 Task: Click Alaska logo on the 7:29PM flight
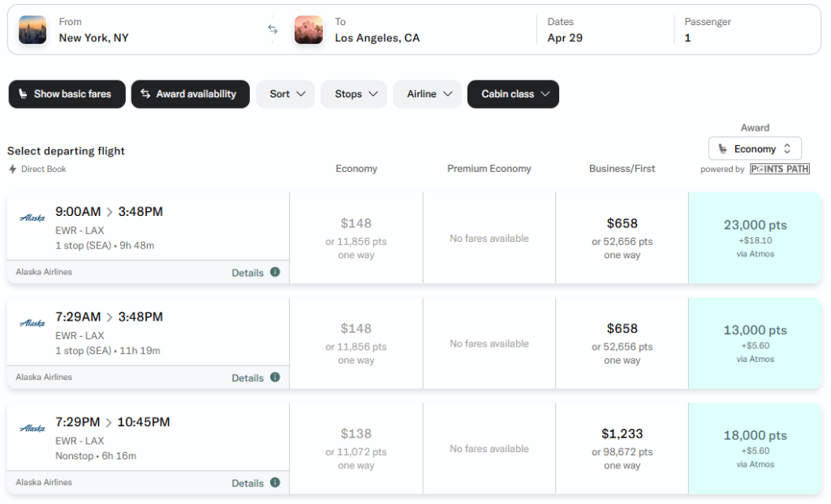click(x=32, y=428)
